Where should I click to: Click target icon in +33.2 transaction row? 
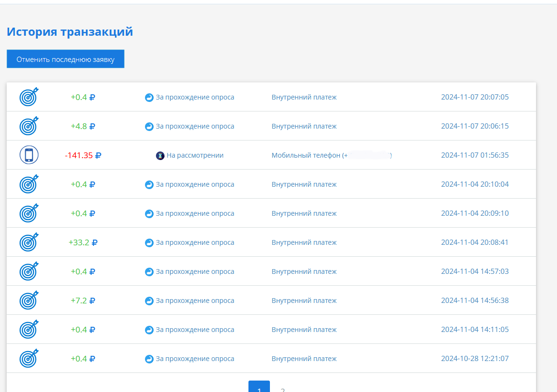tap(29, 242)
